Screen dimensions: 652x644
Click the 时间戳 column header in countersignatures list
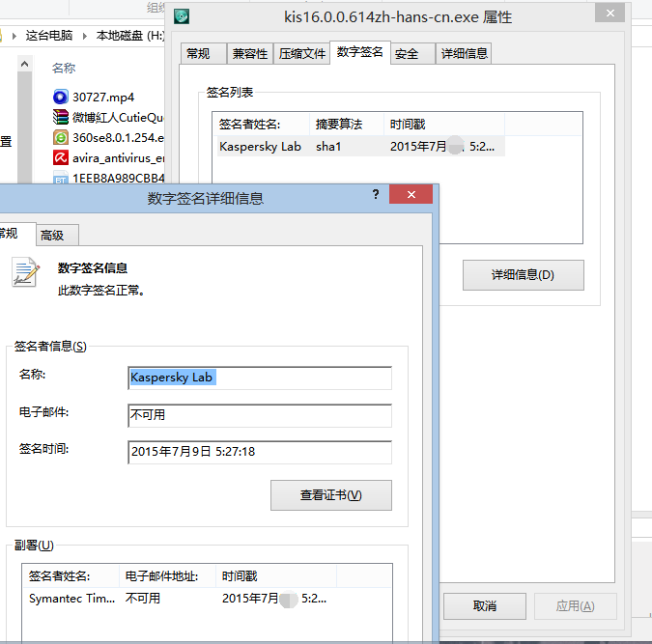[x=276, y=575]
